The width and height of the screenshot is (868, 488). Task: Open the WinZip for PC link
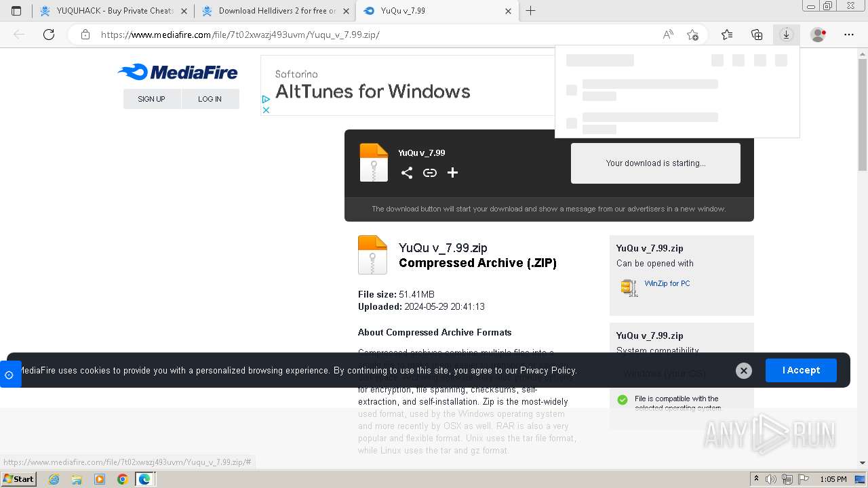point(667,283)
